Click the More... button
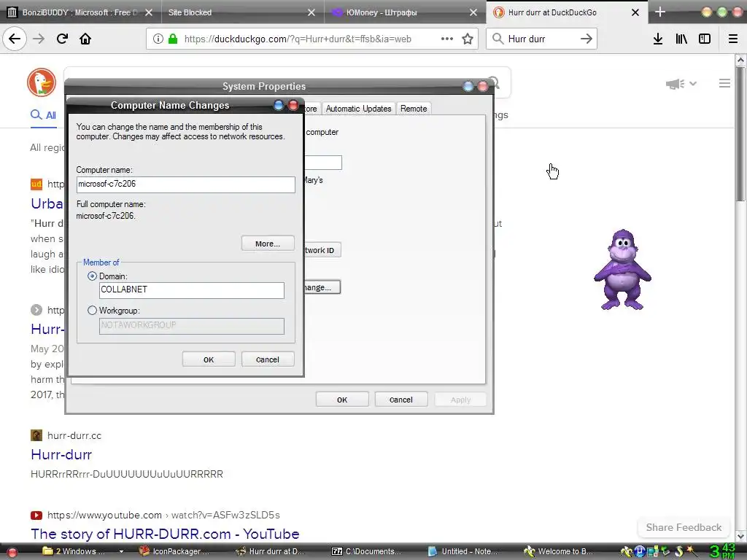The image size is (747, 560). [268, 244]
